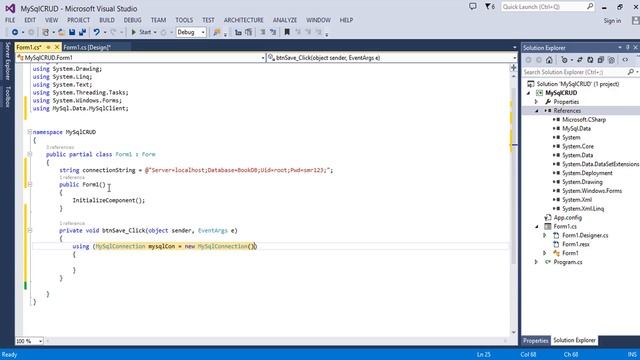Collapse the Form1 class code block
The height and width of the screenshot is (360, 640).
30,154
